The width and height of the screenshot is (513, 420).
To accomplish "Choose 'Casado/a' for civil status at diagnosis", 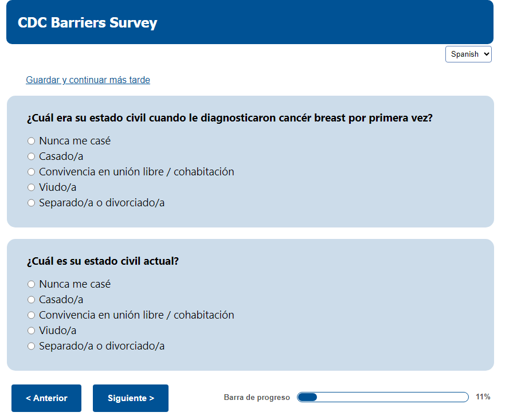I will point(32,156).
